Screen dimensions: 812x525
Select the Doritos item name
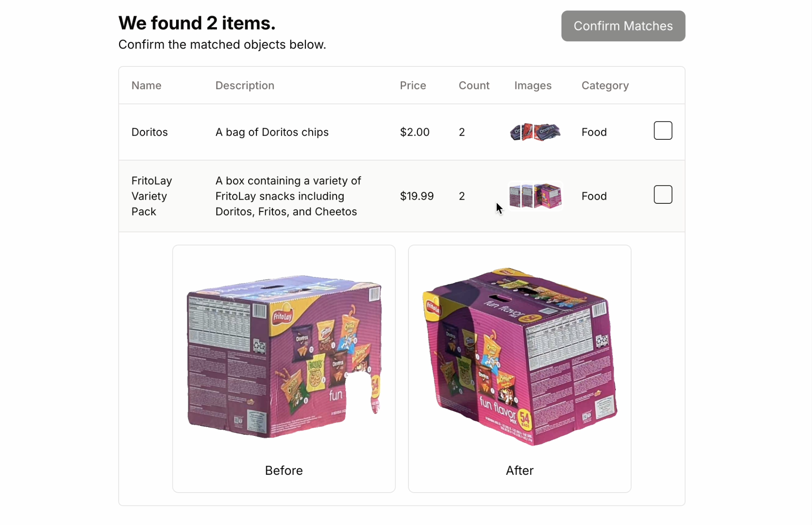(149, 132)
